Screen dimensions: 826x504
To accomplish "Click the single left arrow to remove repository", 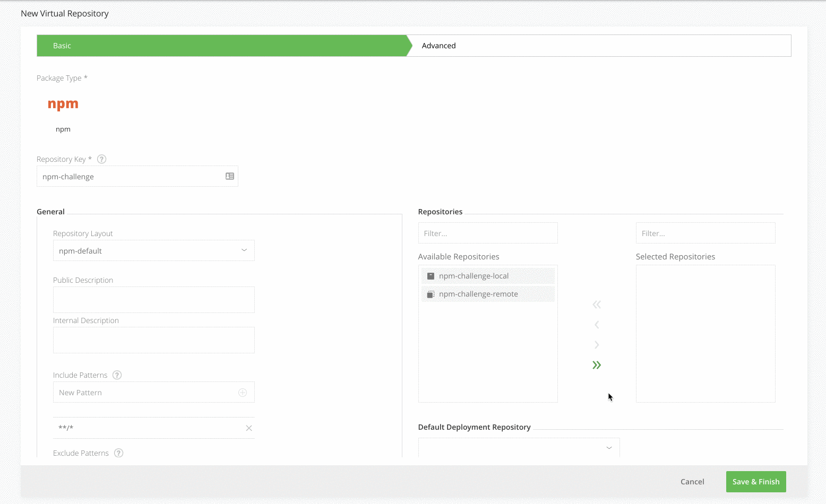I will click(597, 325).
